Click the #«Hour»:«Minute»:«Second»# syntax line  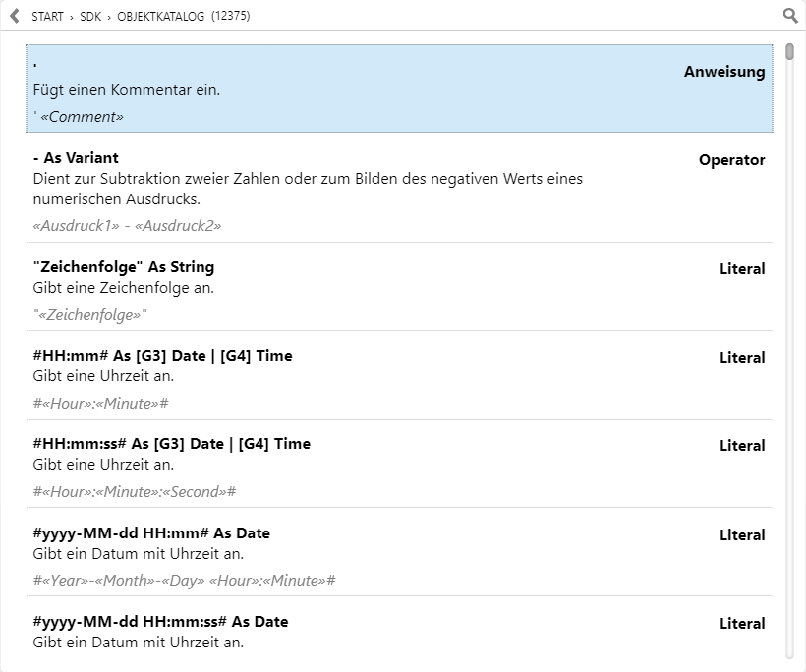coord(134,491)
